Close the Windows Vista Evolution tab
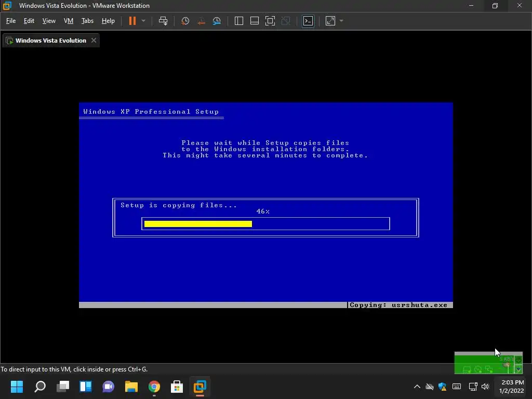This screenshot has width=532, height=399. [x=94, y=41]
